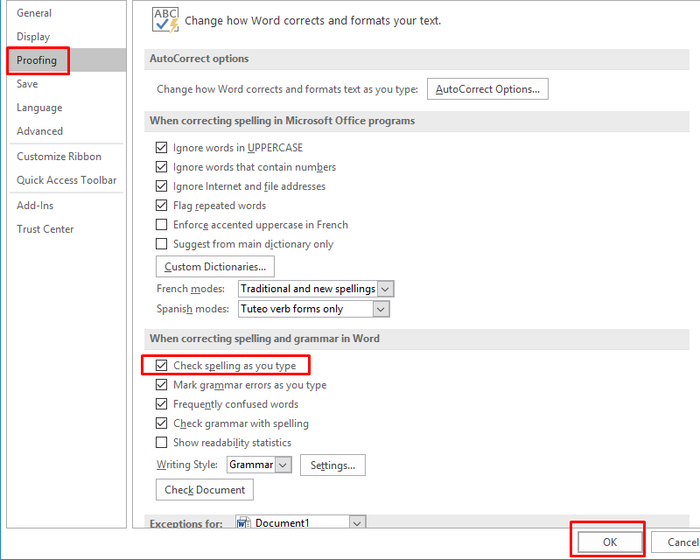Click the Word document icon beside Document1
The width and height of the screenshot is (700, 560).
244,522
